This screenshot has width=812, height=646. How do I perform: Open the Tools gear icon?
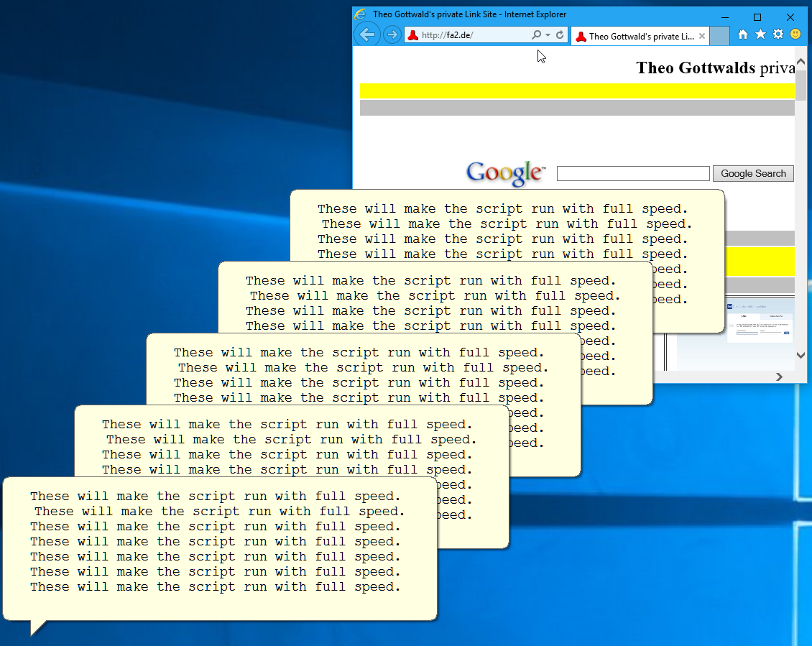pos(778,34)
